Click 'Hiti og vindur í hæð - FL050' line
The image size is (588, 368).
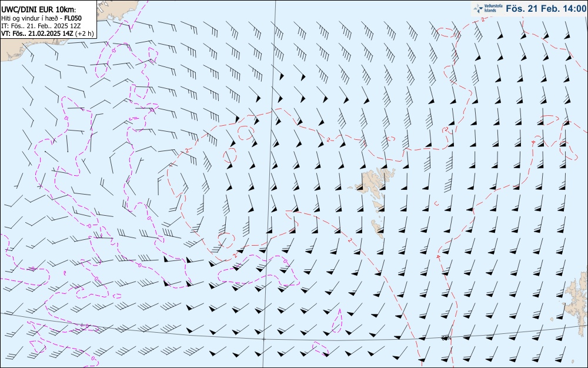(x=41, y=18)
